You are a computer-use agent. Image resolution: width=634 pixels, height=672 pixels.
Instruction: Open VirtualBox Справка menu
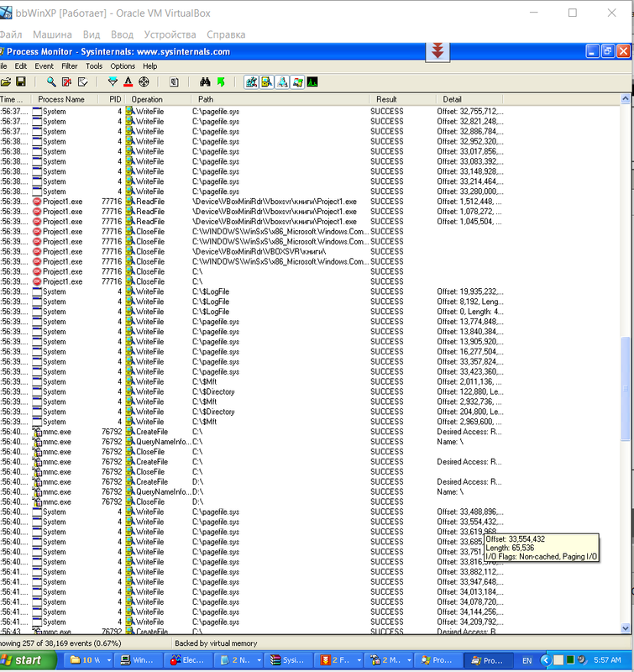(226, 34)
